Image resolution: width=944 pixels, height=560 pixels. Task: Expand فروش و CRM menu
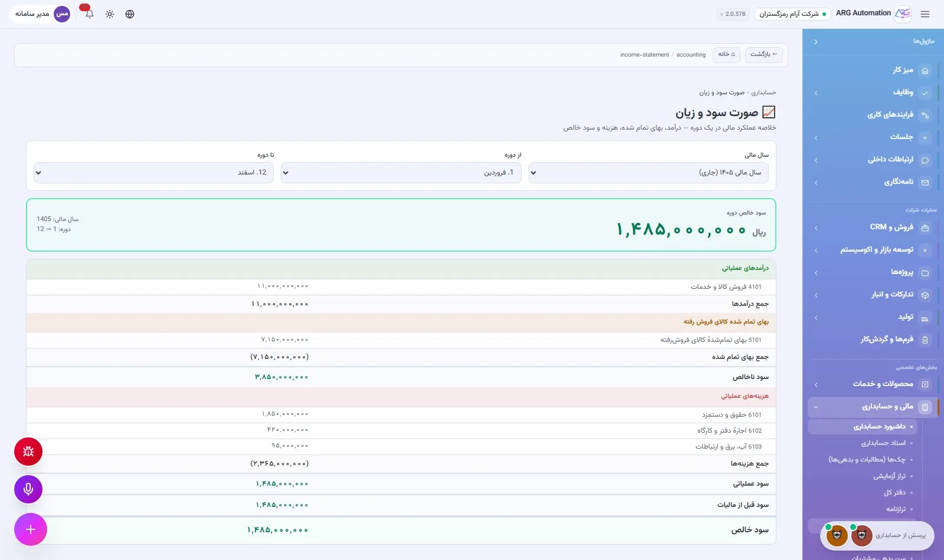pyautogui.click(x=816, y=228)
